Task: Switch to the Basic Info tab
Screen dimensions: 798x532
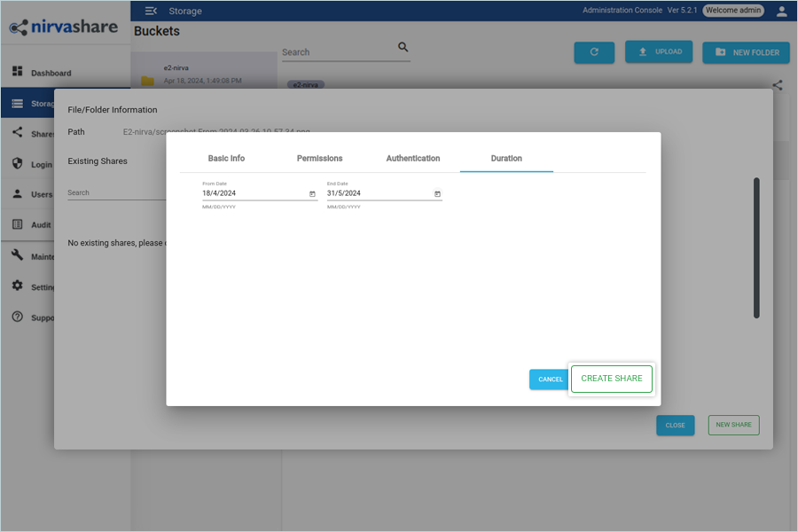Action: pyautogui.click(x=226, y=159)
